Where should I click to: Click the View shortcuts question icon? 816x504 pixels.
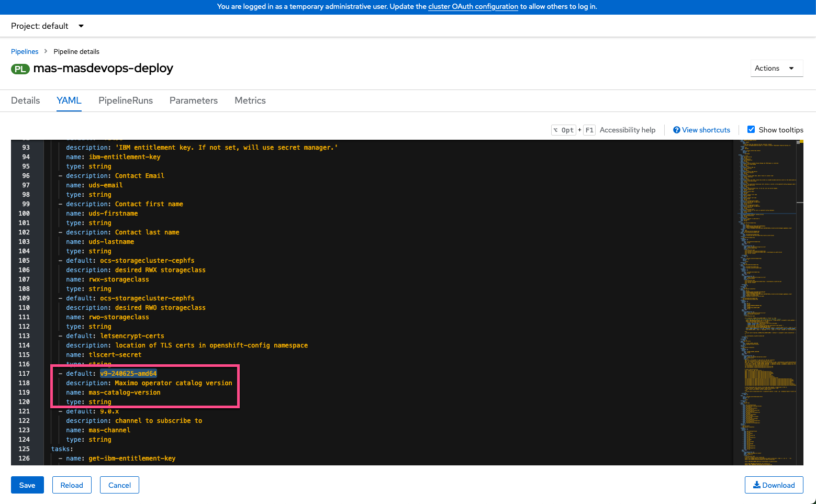(x=677, y=130)
